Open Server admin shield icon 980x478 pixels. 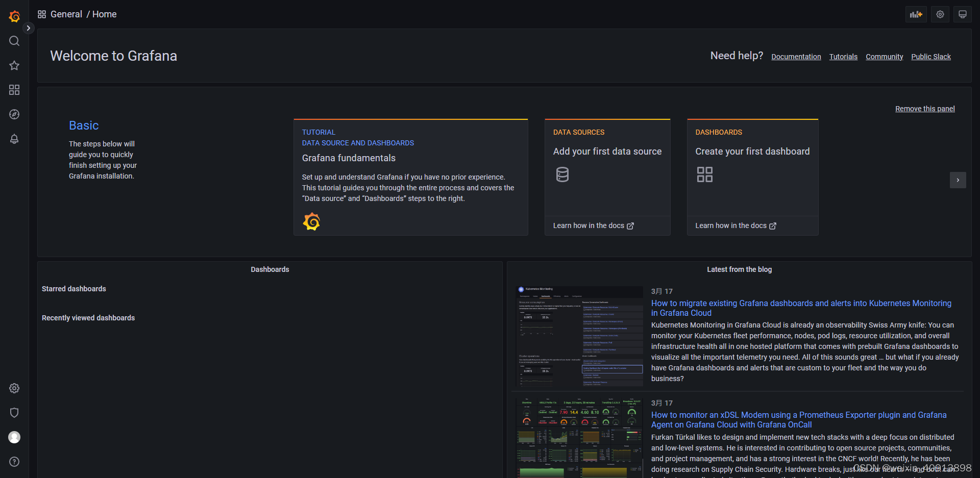[14, 413]
